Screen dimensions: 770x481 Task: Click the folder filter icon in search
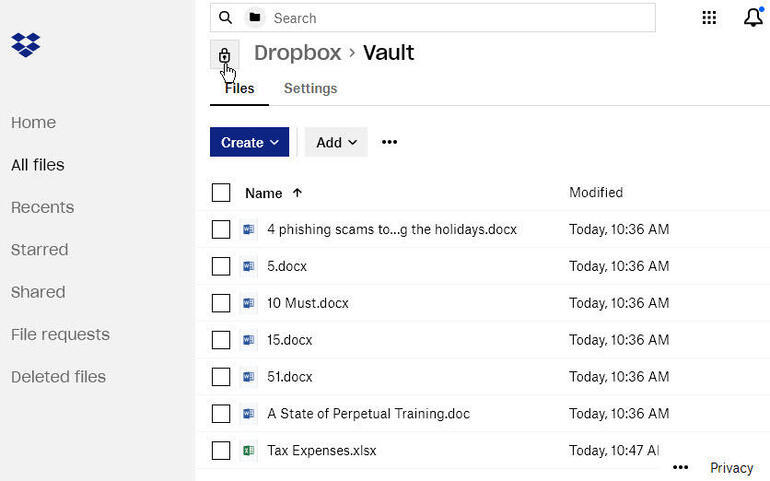255,18
